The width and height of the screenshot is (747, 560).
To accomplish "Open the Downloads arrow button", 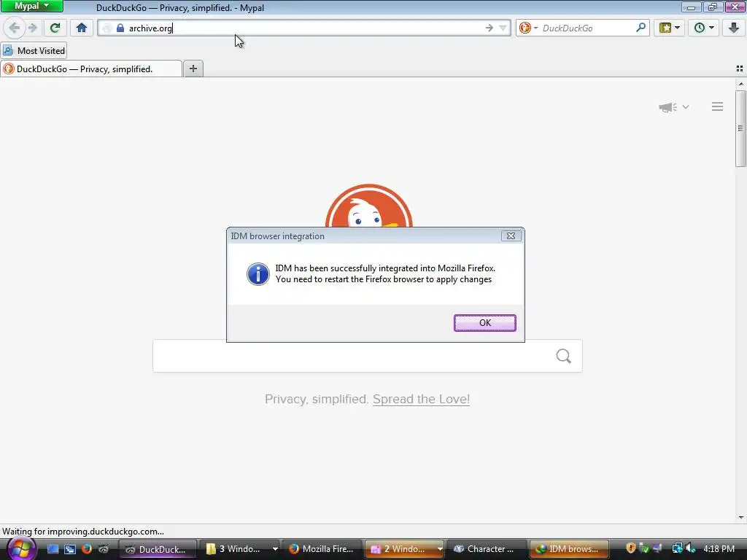I will coord(734,28).
